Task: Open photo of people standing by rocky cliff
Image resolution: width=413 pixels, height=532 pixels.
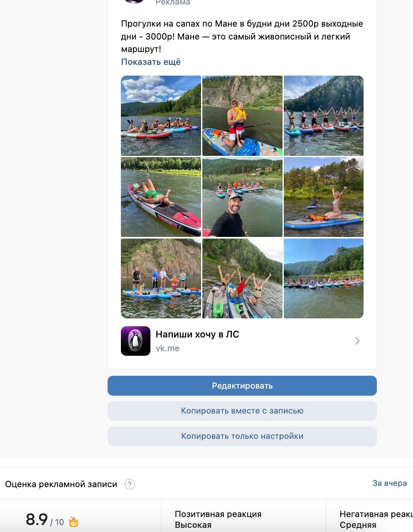Action: tap(161, 278)
